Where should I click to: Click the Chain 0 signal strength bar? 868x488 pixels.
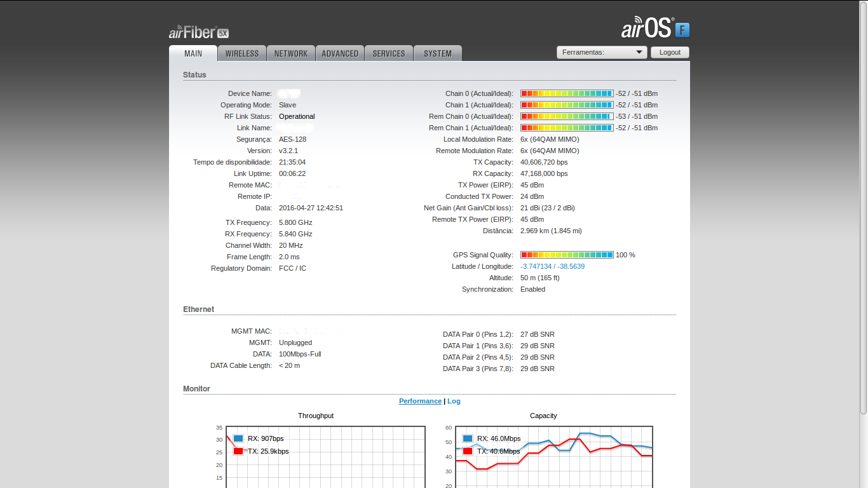(x=567, y=93)
